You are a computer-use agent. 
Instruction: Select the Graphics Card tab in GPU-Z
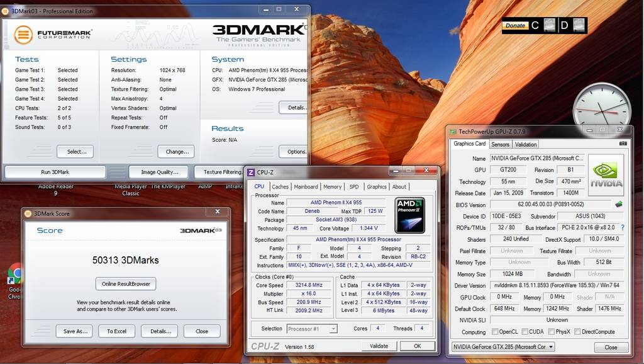[469, 144]
